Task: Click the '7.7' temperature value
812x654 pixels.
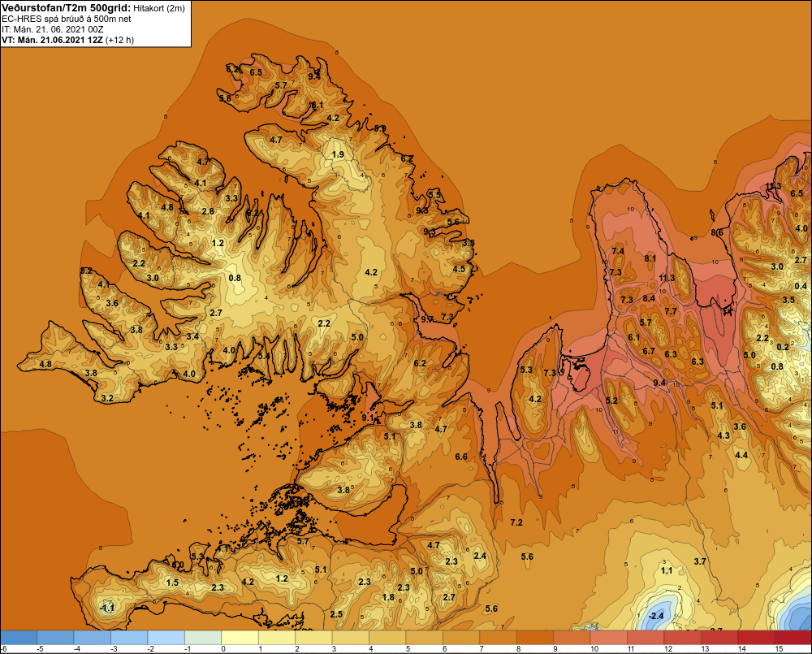Action: tap(671, 311)
